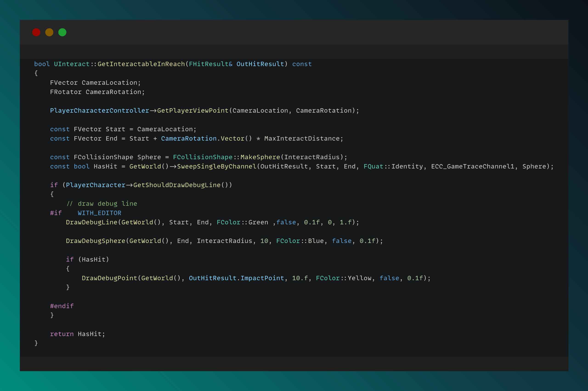Click the GetInteractableInReach function name

pyautogui.click(x=141, y=64)
